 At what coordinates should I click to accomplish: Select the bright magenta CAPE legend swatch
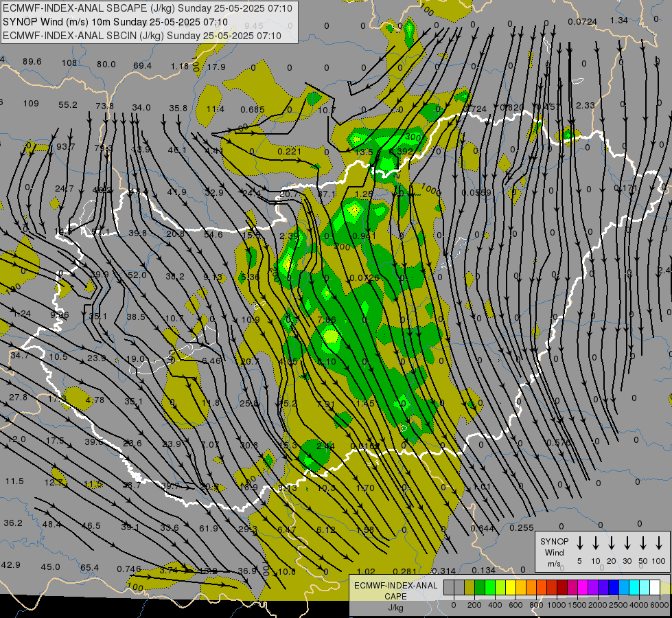pyautogui.click(x=583, y=588)
